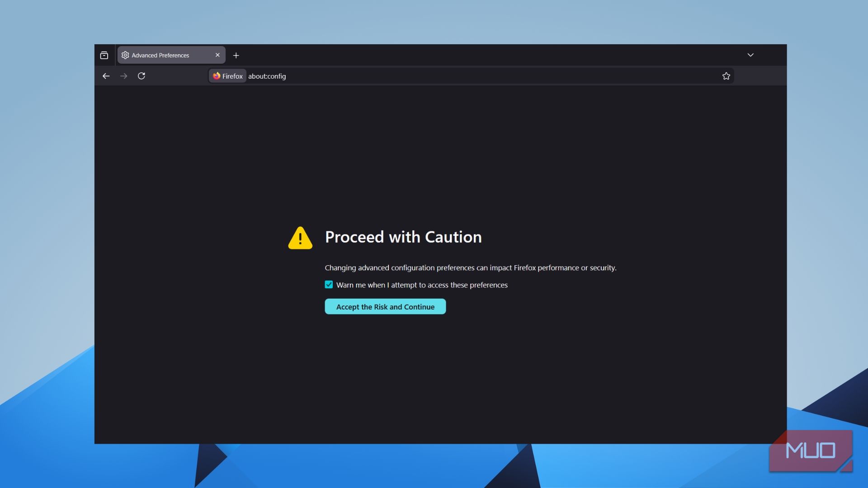Expand the list all tabs chevron
Viewport: 868px width, 488px height.
[x=750, y=55]
